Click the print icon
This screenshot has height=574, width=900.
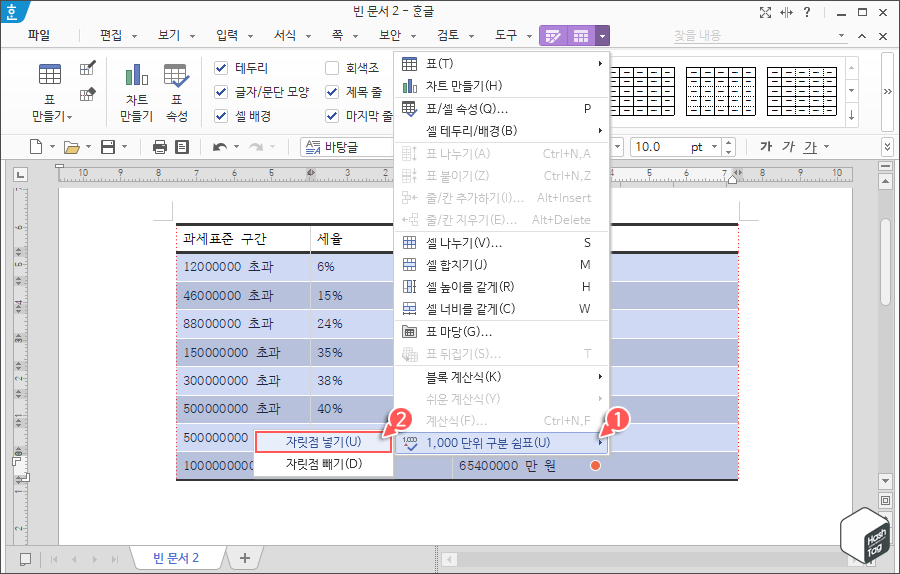(x=160, y=147)
